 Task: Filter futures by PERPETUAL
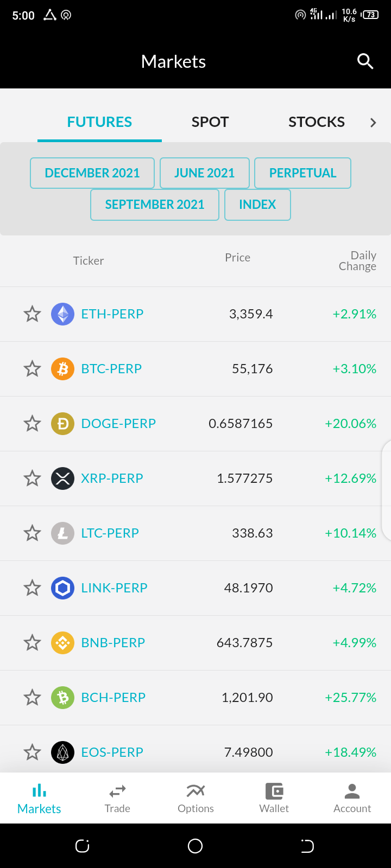(302, 173)
